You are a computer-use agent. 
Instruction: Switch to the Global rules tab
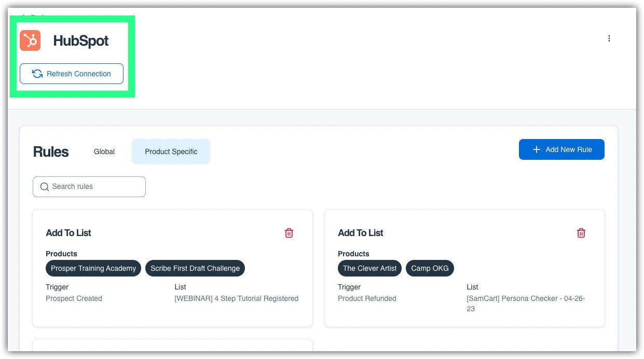tap(104, 151)
